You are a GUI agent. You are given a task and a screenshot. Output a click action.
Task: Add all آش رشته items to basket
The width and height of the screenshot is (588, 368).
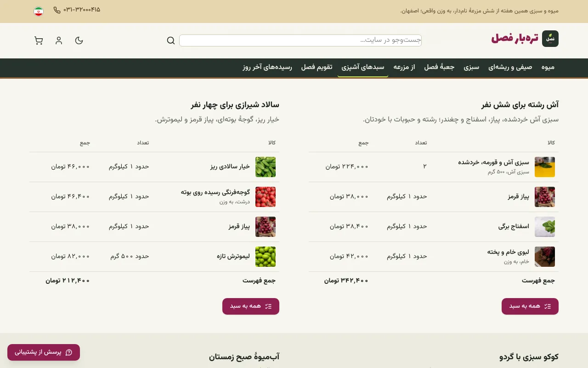click(x=530, y=306)
